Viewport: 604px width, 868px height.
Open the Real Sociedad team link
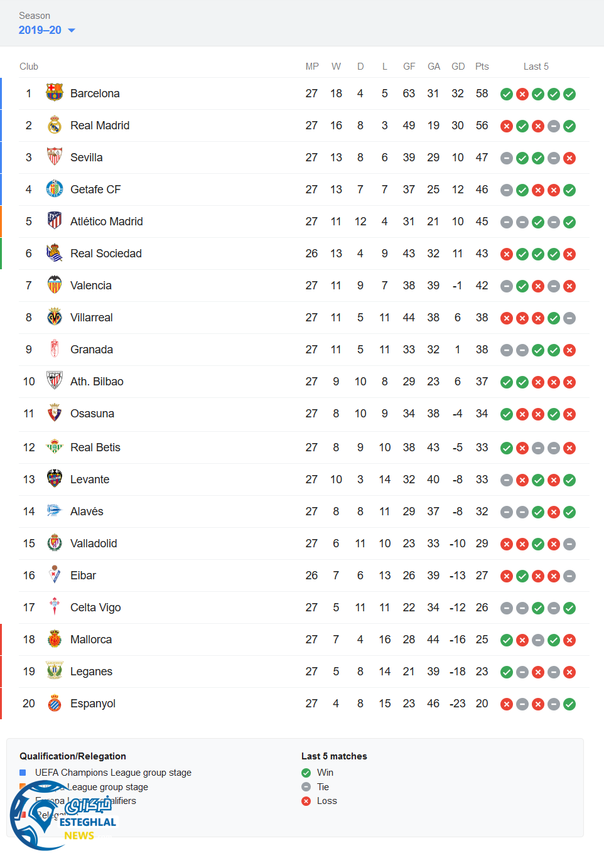105,254
